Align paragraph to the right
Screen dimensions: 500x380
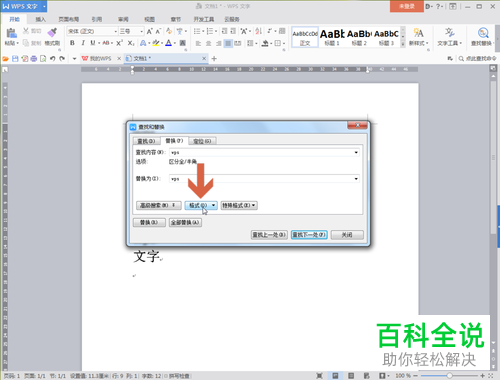click(x=218, y=43)
